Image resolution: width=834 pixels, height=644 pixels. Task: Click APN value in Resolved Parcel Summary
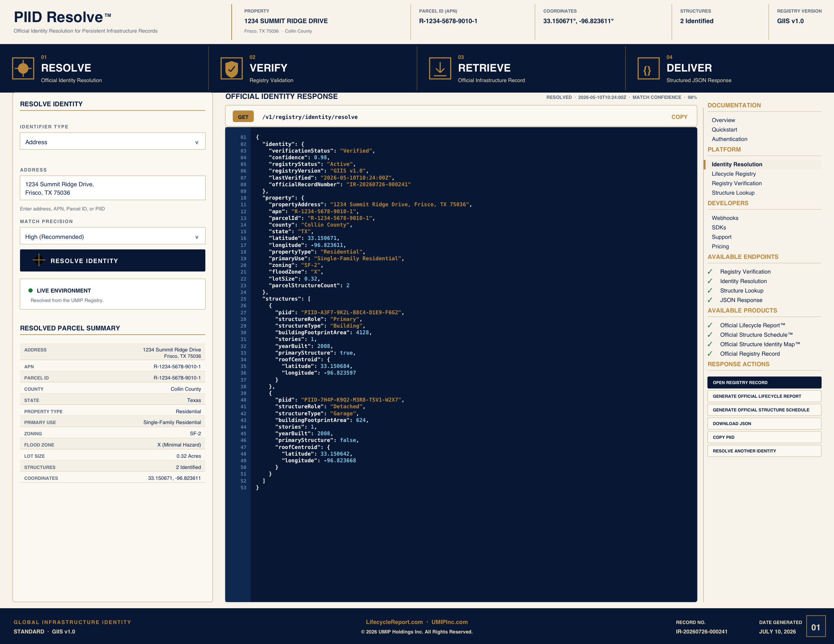[x=177, y=367]
